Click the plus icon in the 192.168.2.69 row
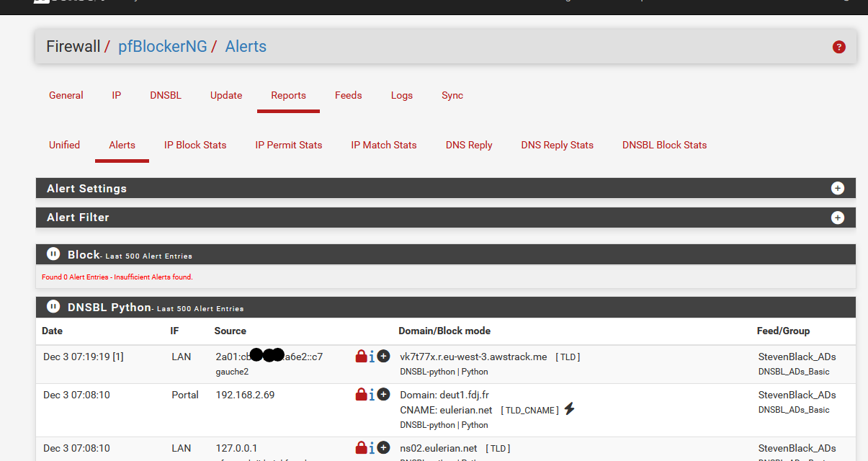 (x=383, y=394)
